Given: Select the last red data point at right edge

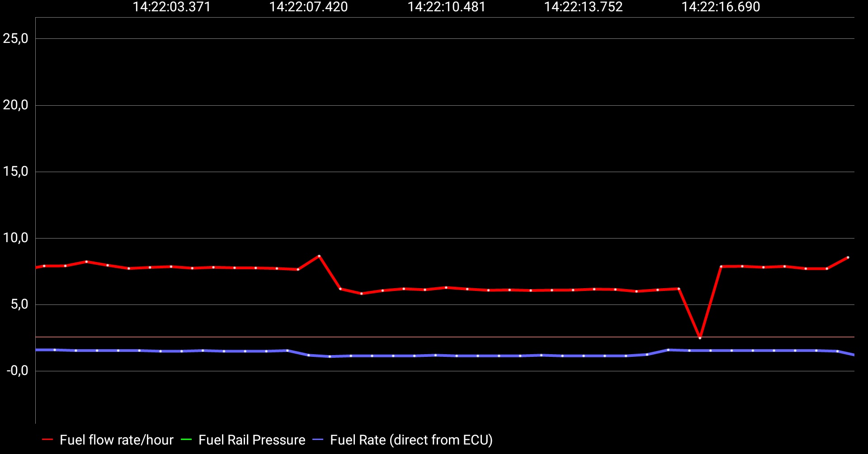Looking at the screenshot, I should 848,257.
